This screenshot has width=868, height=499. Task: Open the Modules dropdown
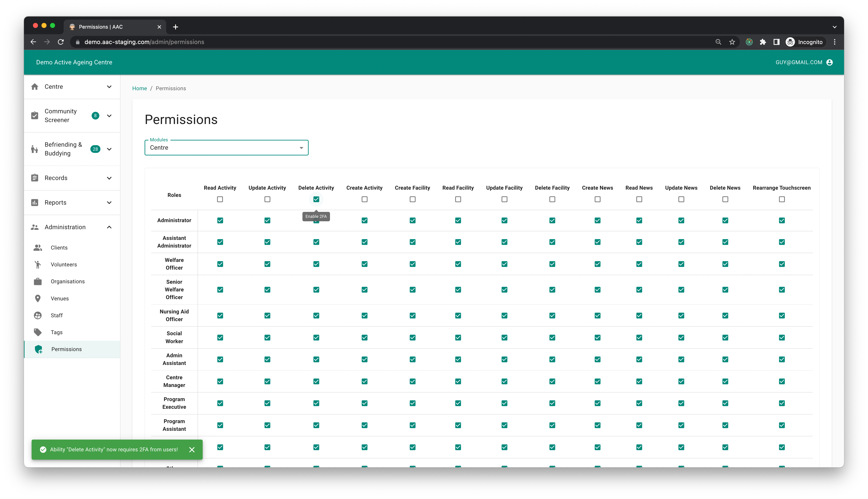pos(226,148)
